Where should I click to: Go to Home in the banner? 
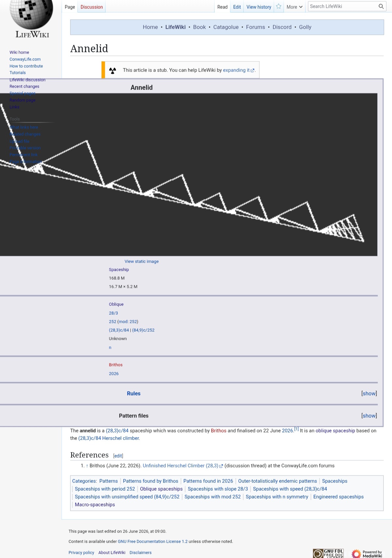click(150, 27)
